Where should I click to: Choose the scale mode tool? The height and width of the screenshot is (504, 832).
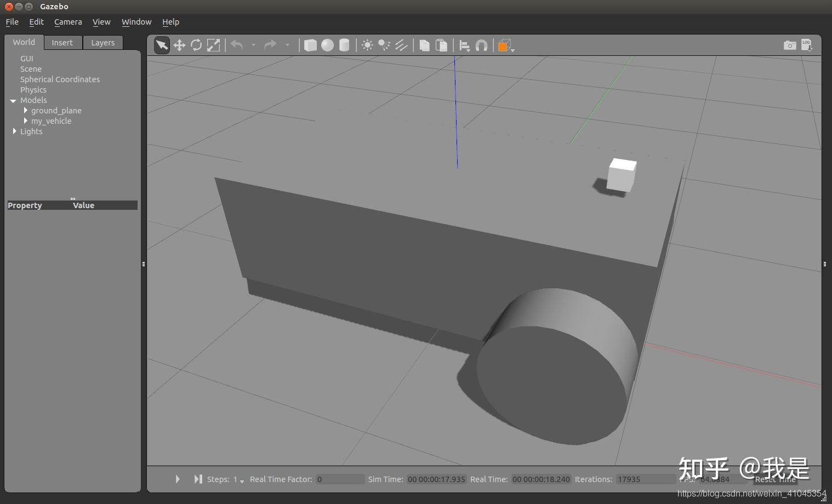[x=213, y=45]
